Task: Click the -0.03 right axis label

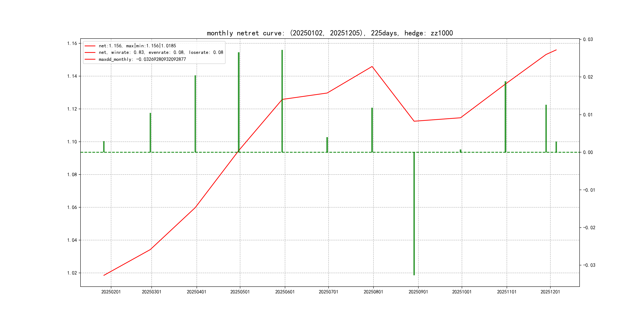Action: pyautogui.click(x=589, y=265)
